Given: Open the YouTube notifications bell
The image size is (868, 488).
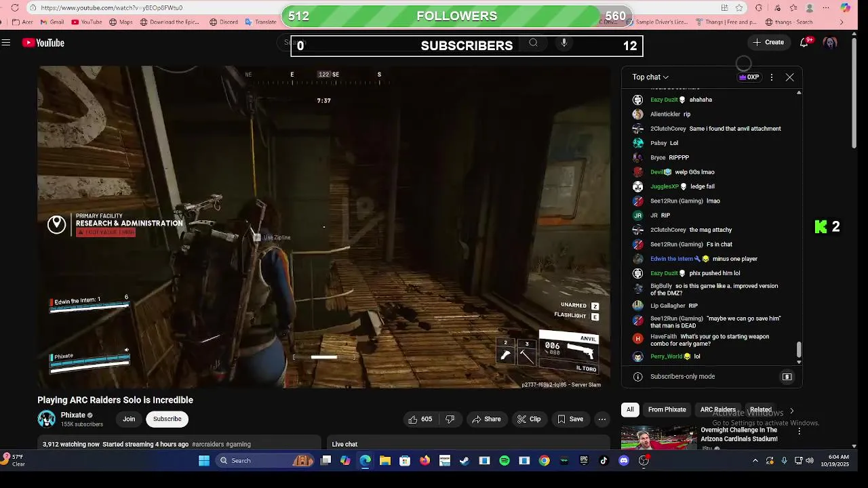Looking at the screenshot, I should (804, 42).
